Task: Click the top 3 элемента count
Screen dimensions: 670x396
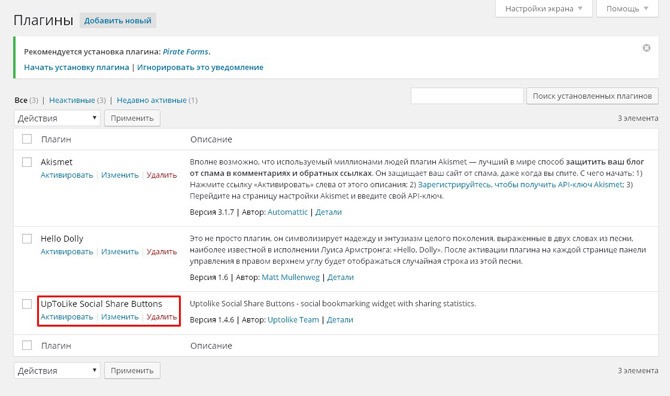Action: (638, 118)
